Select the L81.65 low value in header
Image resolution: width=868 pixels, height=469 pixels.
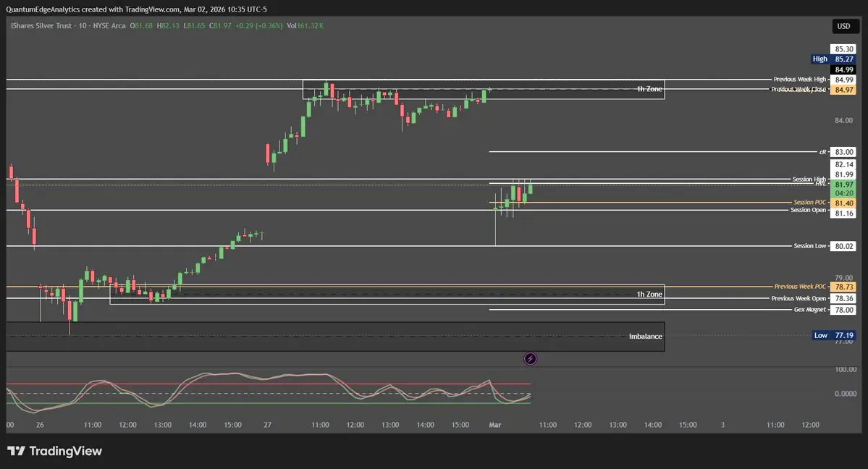pos(194,26)
